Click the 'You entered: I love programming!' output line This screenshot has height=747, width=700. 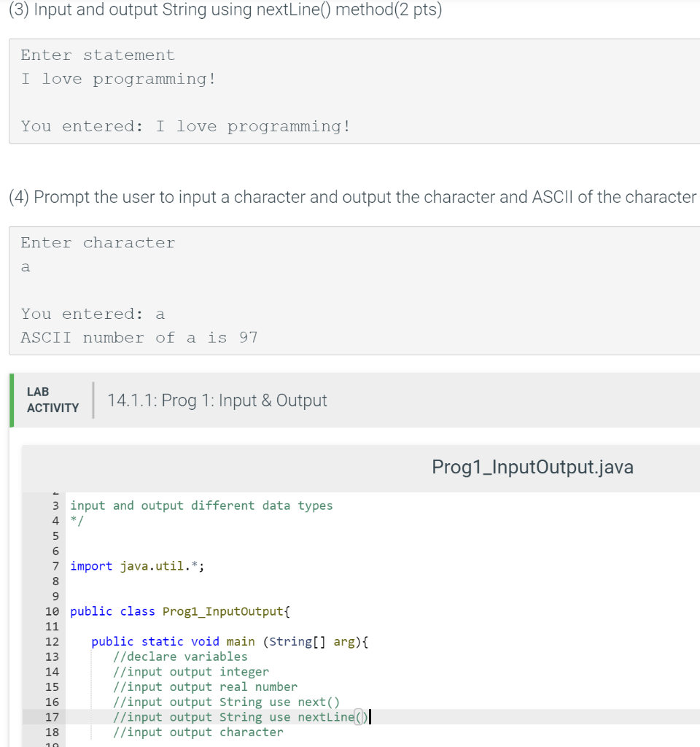coord(186,126)
